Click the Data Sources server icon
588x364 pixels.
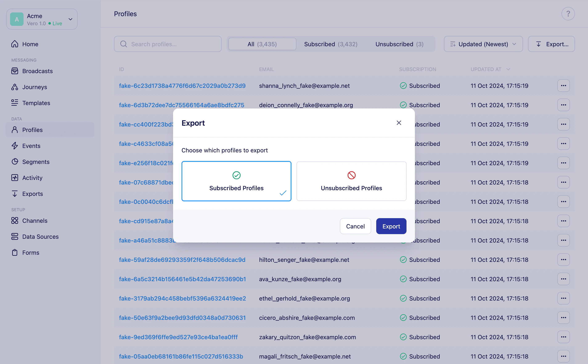pos(15,236)
